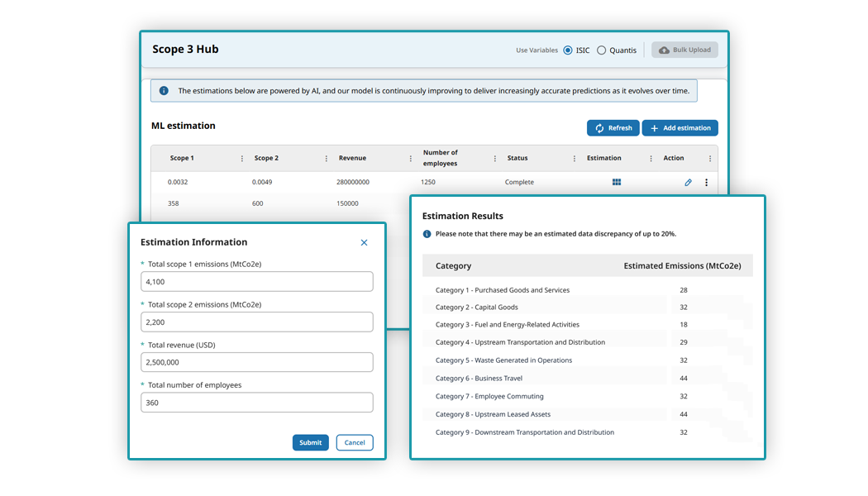Image resolution: width=868 pixels, height=496 pixels.
Task: Open the Revenue column options menu
Action: pyautogui.click(x=410, y=158)
